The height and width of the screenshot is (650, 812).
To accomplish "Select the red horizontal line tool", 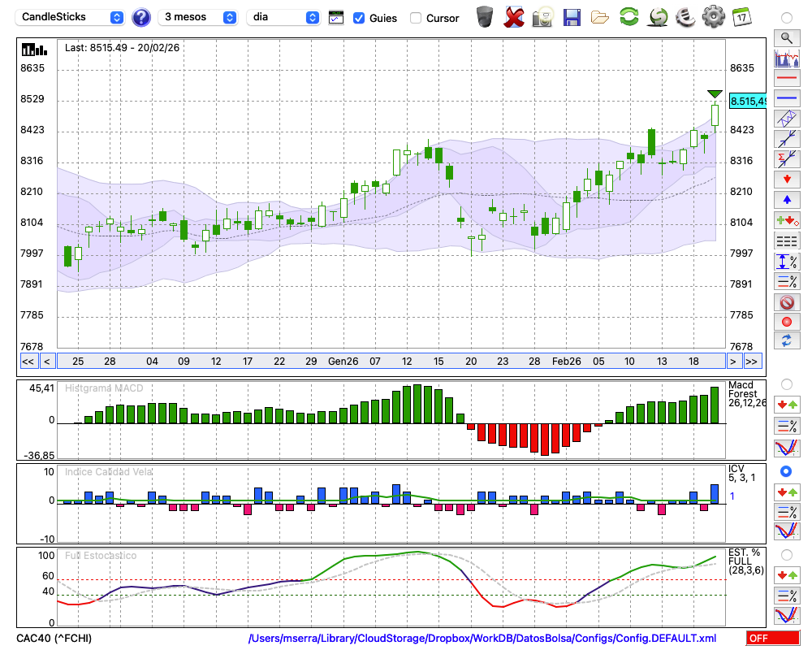I will (786, 78).
